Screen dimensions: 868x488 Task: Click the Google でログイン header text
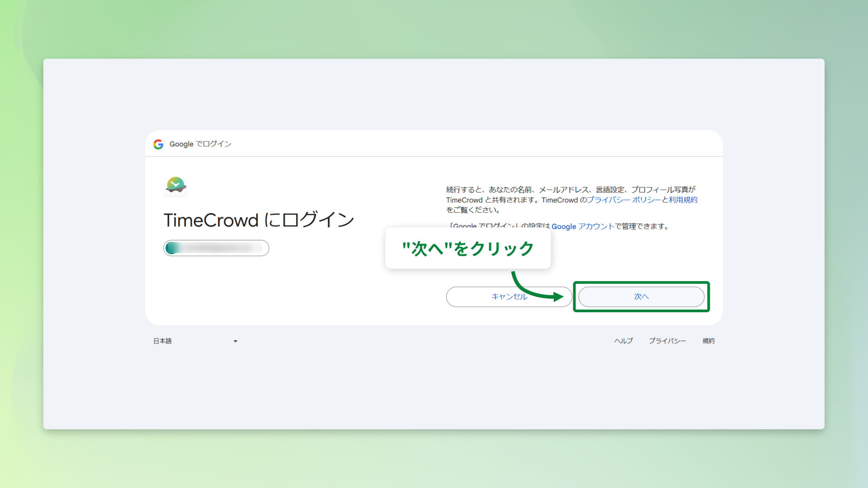coord(200,144)
